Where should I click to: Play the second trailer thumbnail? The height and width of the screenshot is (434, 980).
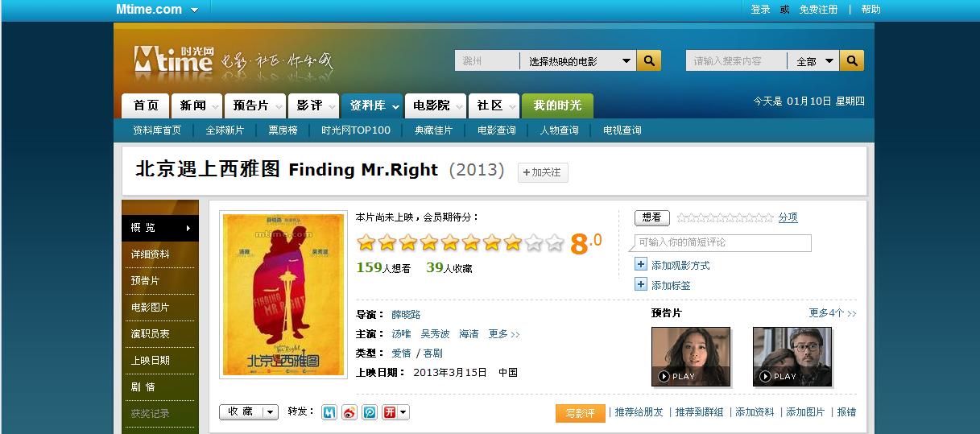(792, 357)
